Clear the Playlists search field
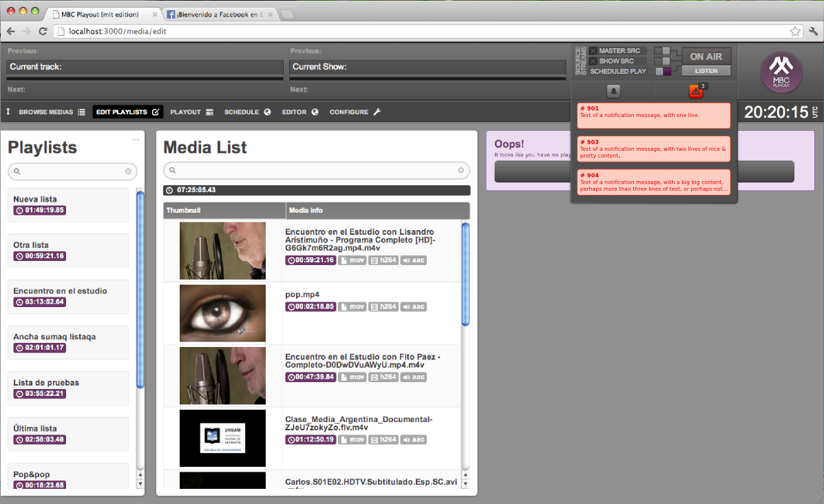824x504 pixels. tap(128, 171)
